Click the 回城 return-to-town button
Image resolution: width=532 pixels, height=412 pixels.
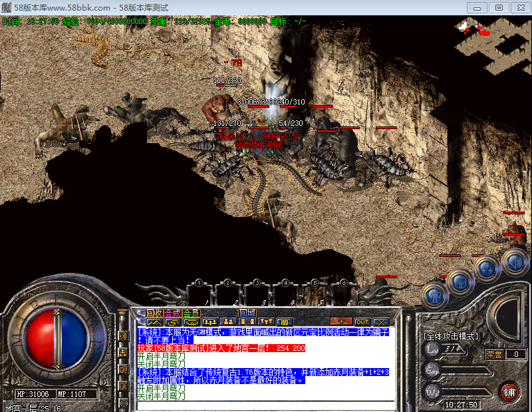coord(247,312)
